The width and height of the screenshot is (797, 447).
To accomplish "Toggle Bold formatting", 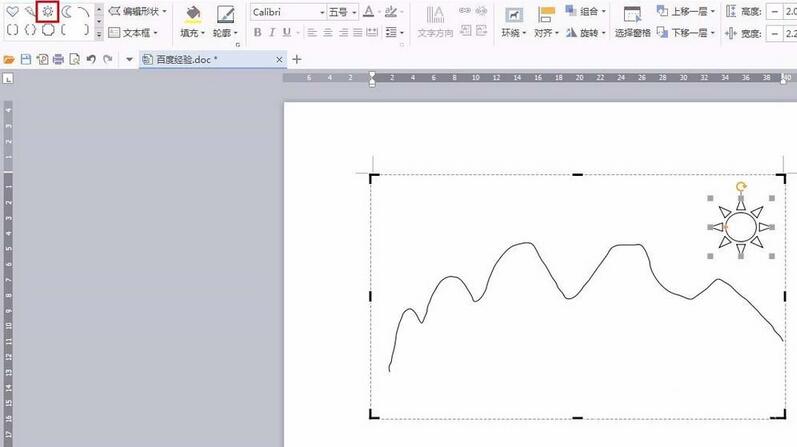I will coord(258,32).
